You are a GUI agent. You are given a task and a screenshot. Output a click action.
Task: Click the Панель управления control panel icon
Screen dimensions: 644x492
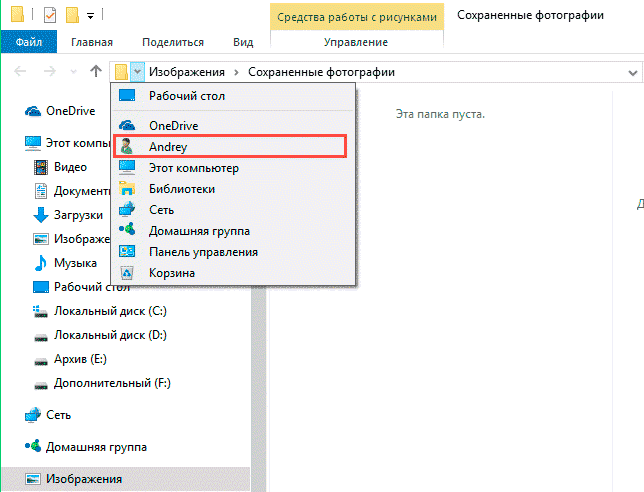pos(127,251)
